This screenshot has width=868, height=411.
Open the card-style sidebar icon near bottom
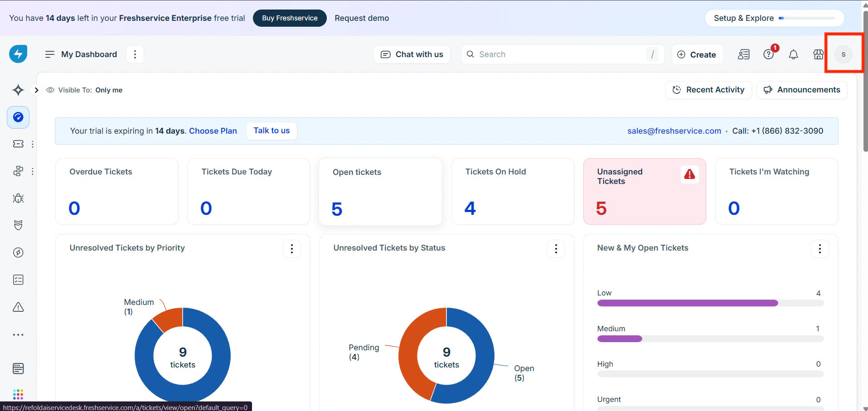(x=18, y=368)
